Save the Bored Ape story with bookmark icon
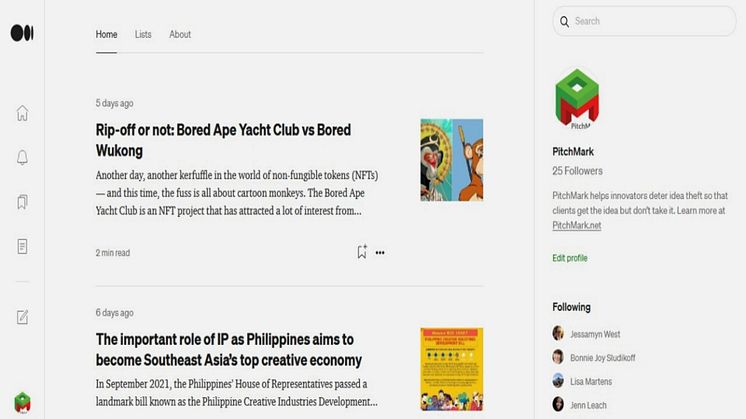 362,252
